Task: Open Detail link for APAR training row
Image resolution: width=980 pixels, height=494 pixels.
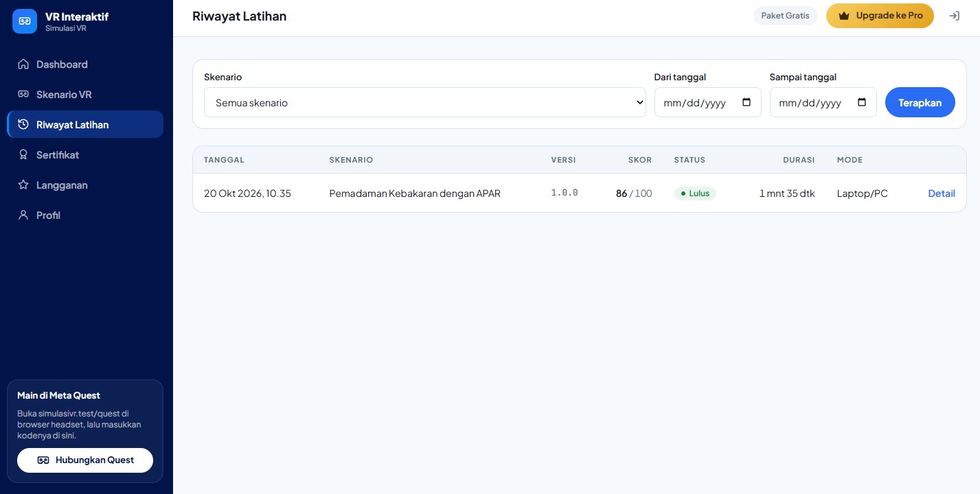Action: click(942, 193)
